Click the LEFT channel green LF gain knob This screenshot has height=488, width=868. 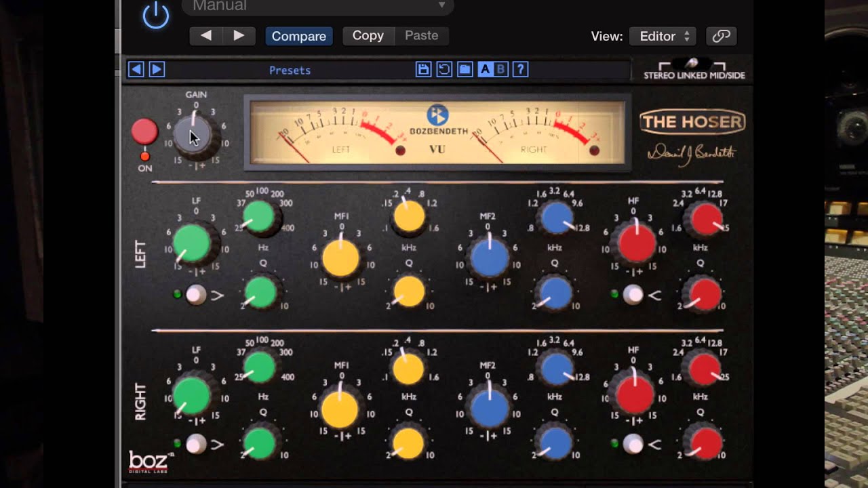pyautogui.click(x=192, y=243)
